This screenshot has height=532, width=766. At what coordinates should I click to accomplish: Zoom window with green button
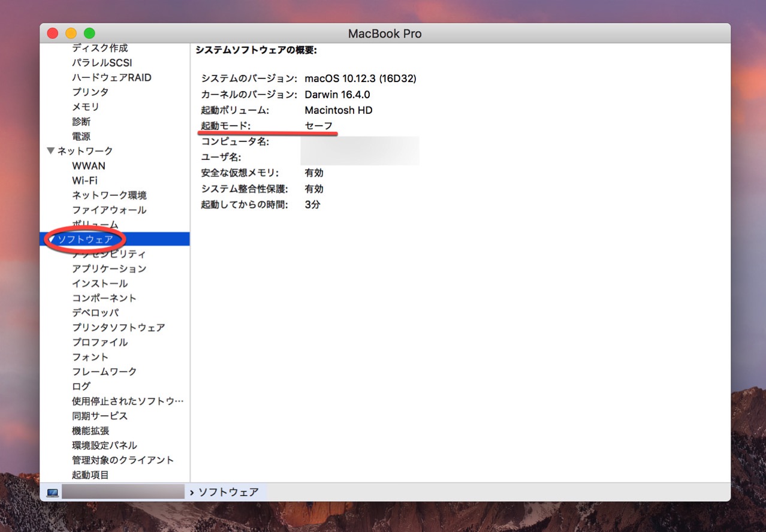[x=89, y=34]
